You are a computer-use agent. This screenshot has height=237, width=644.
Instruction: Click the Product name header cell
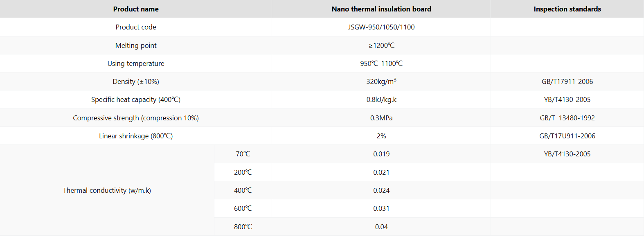136,9
